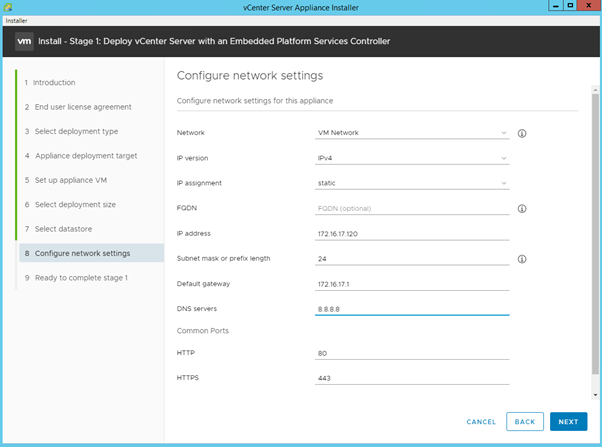The image size is (602, 447).
Task: Go to step 3 Select deployment type
Action: pos(71,131)
